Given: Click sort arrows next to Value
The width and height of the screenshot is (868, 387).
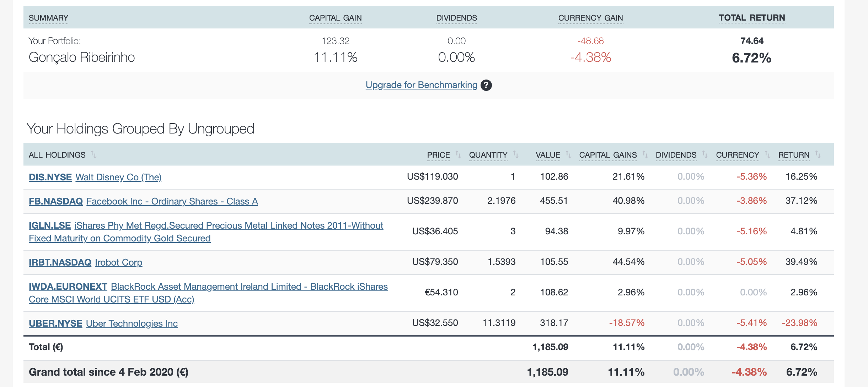Looking at the screenshot, I should click(568, 154).
